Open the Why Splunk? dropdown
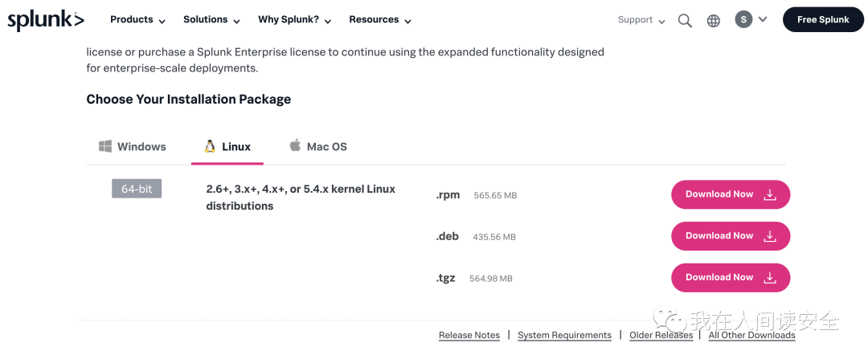The height and width of the screenshot is (359, 868). point(293,20)
